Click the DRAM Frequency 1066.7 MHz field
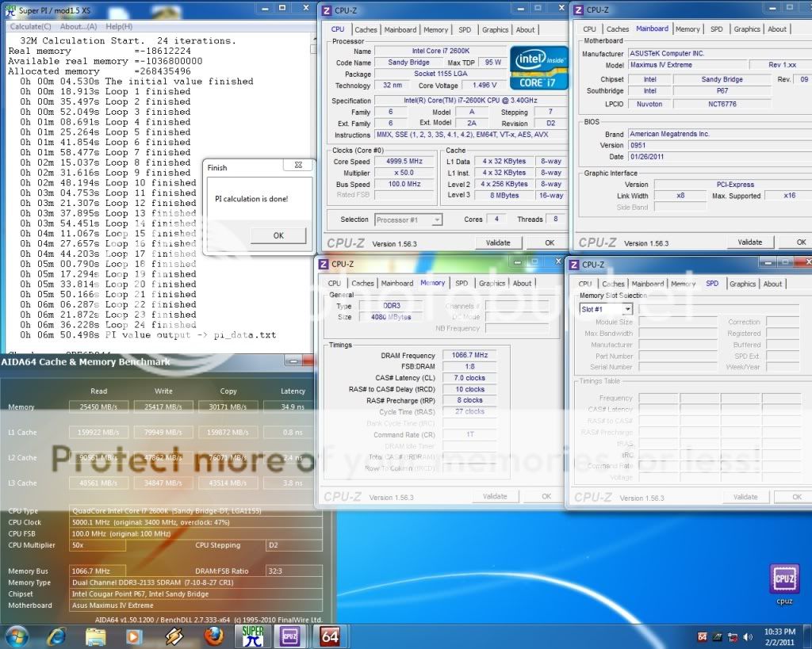Viewport: 812px width, 649px height. click(469, 355)
